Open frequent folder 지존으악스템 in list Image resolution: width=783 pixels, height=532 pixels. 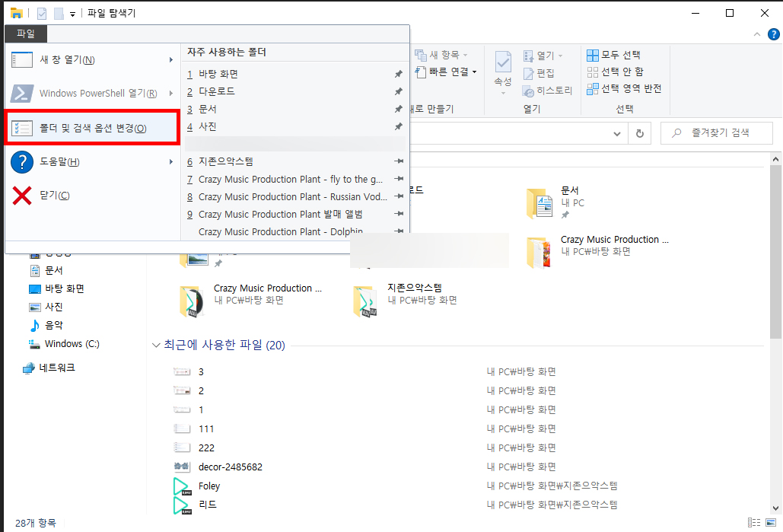[x=294, y=161]
